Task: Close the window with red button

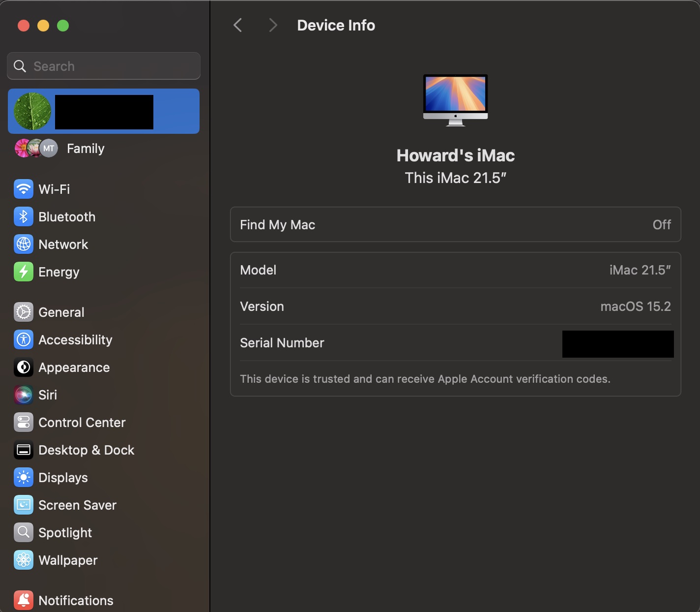Action: [24, 26]
